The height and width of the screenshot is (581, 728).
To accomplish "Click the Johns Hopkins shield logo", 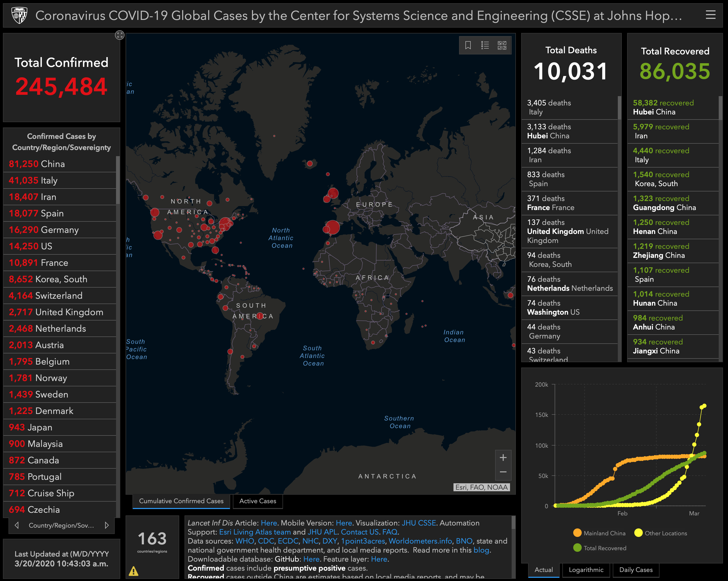I will [x=19, y=16].
